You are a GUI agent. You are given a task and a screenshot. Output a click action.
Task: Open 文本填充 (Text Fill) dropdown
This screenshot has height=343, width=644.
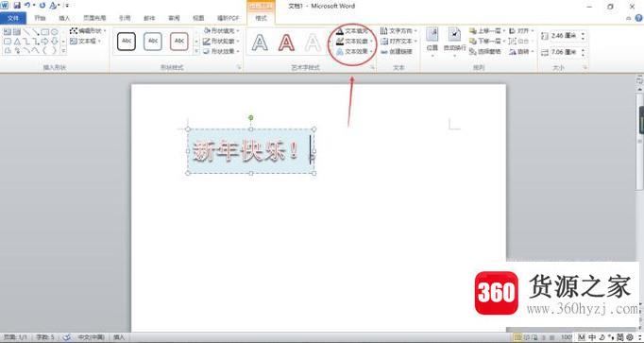(x=354, y=31)
